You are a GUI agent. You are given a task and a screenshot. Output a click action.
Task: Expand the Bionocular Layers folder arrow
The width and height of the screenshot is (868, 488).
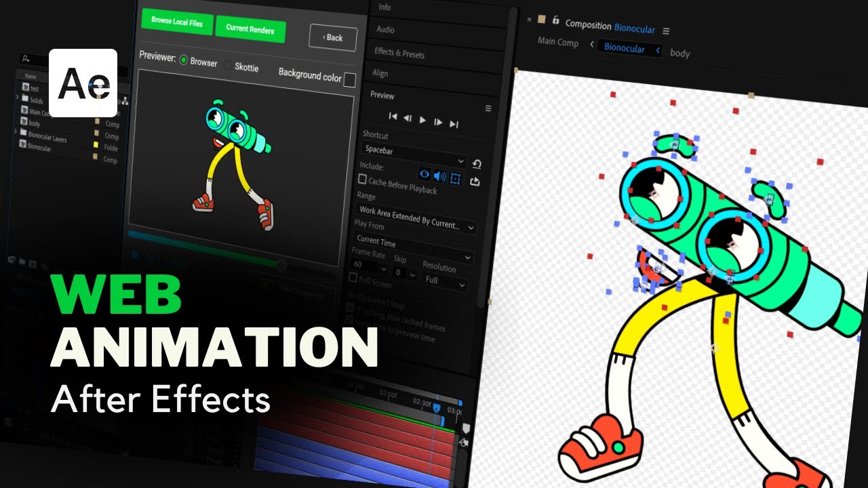[15, 132]
